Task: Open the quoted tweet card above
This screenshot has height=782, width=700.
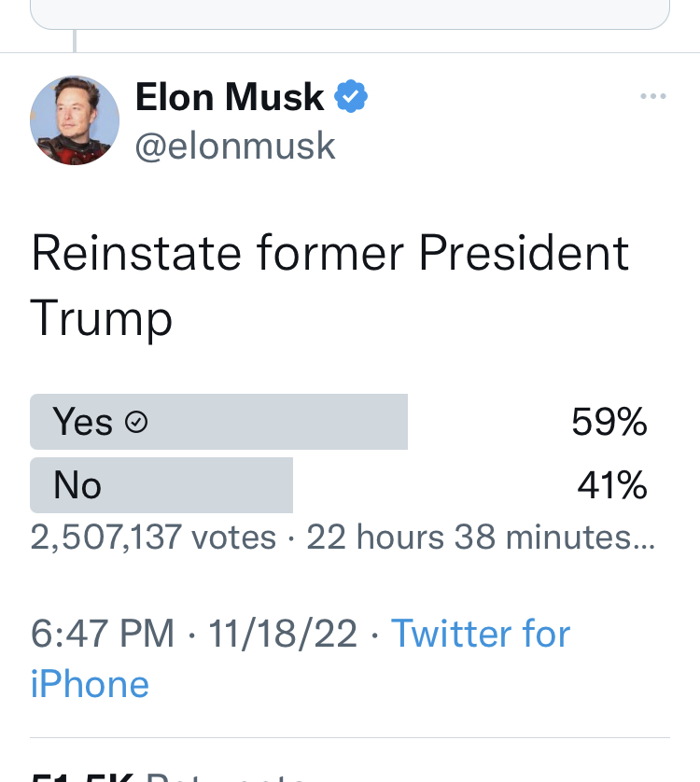Action: [x=350, y=13]
